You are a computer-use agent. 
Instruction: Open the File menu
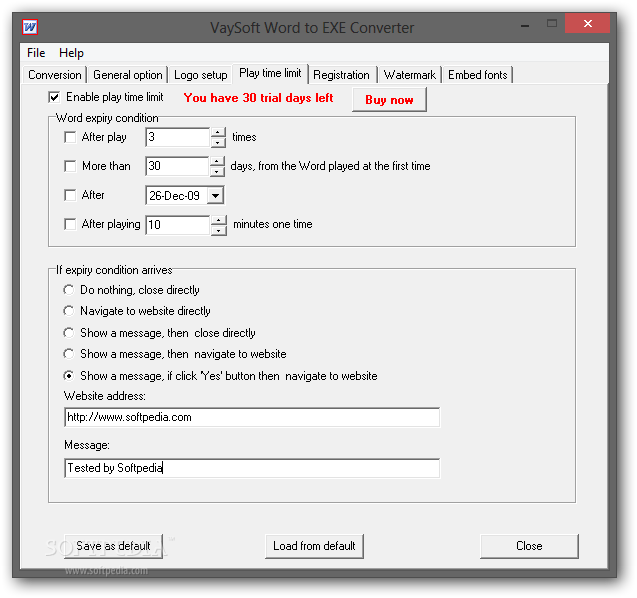36,53
